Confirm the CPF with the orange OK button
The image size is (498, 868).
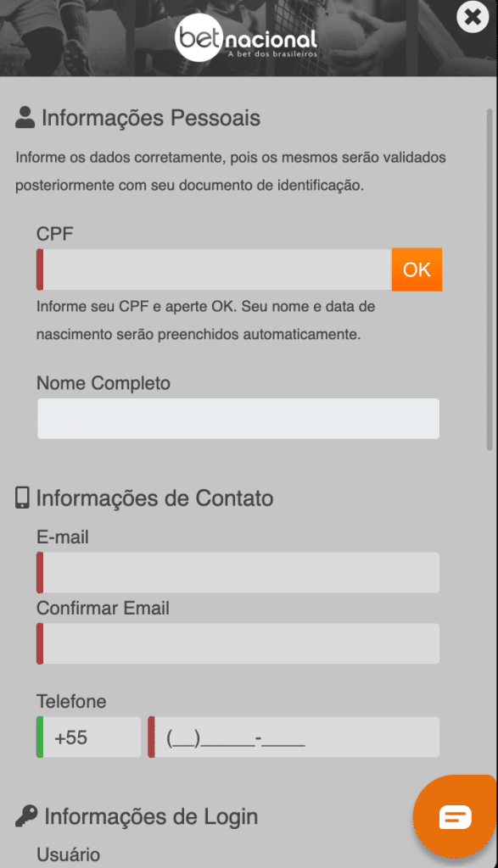(x=417, y=270)
